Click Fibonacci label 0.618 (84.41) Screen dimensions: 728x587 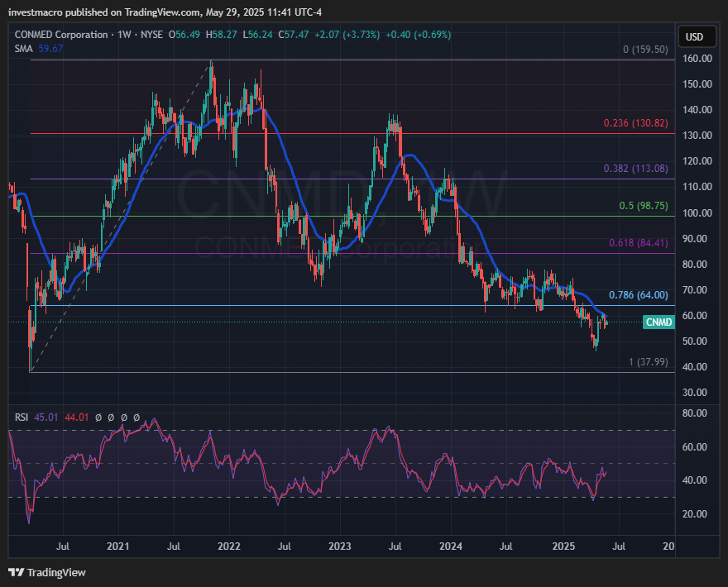coord(639,243)
